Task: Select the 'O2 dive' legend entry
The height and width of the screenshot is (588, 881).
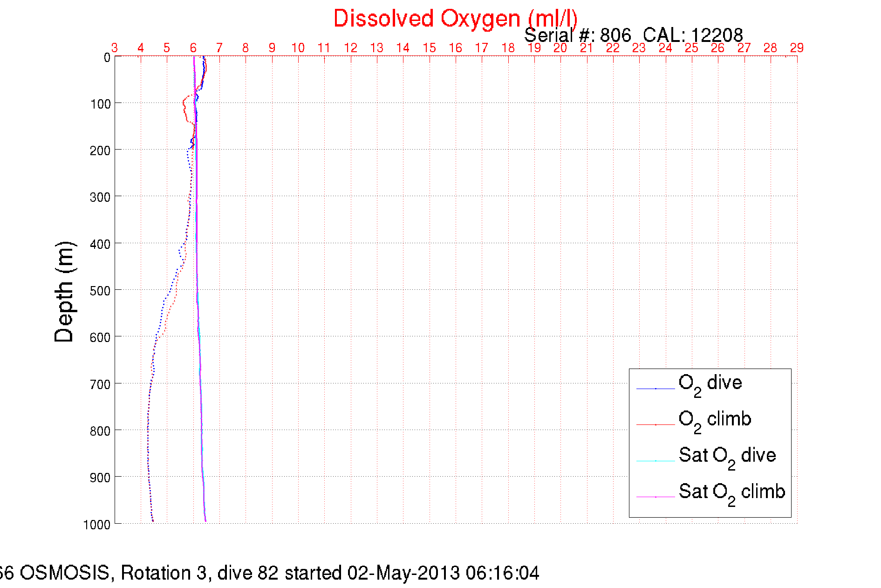Action: [710, 385]
